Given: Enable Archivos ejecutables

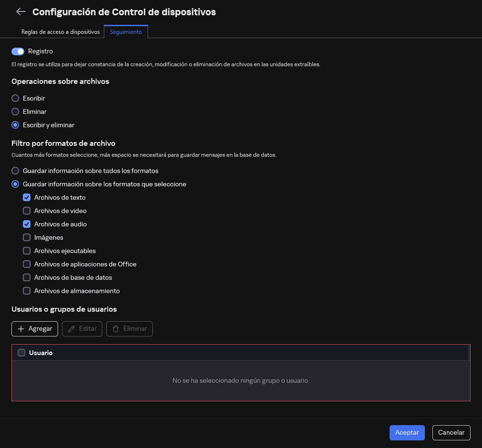Looking at the screenshot, I should (27, 251).
